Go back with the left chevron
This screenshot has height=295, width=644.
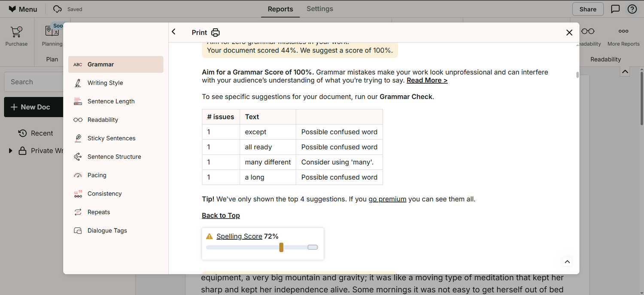tap(174, 32)
